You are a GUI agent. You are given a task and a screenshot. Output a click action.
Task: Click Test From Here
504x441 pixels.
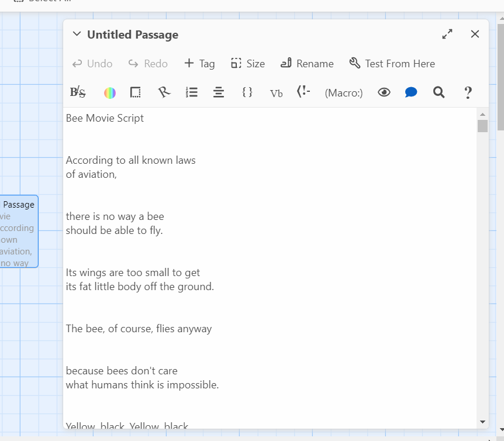(392, 64)
